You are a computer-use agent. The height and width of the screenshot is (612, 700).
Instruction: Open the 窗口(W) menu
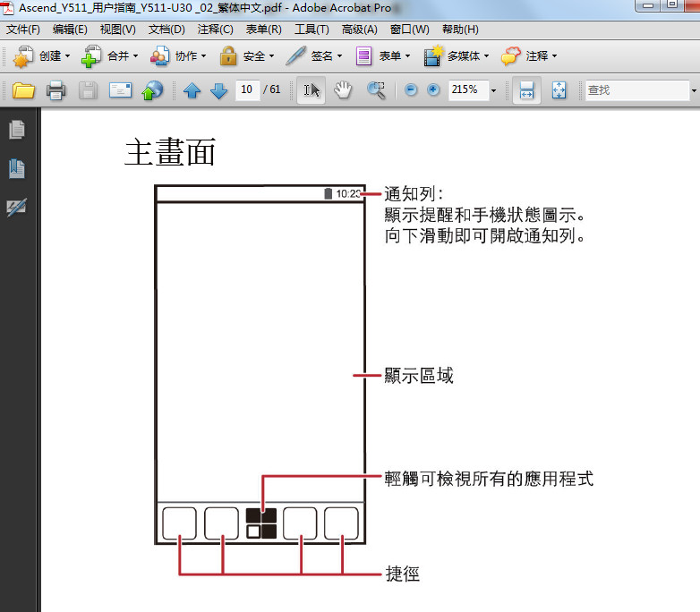pos(409,30)
